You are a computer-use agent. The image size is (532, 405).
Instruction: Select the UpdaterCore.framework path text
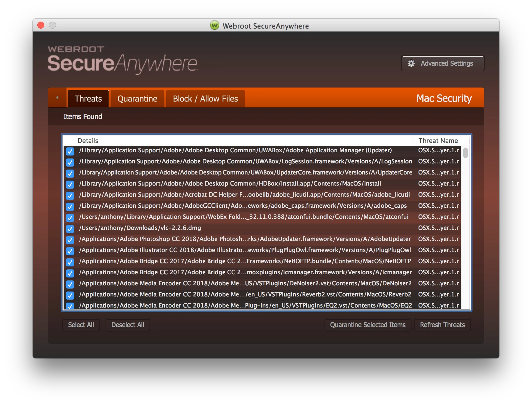246,172
